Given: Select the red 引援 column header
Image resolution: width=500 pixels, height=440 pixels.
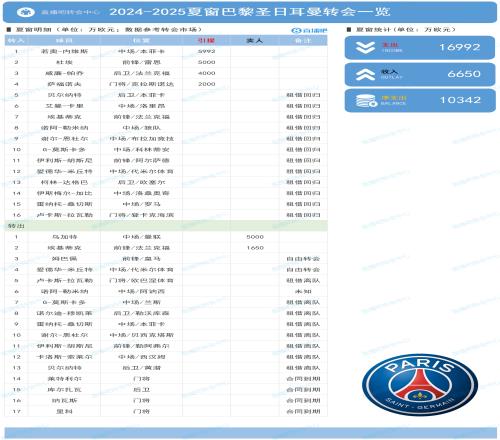Looking at the screenshot, I should point(206,41).
